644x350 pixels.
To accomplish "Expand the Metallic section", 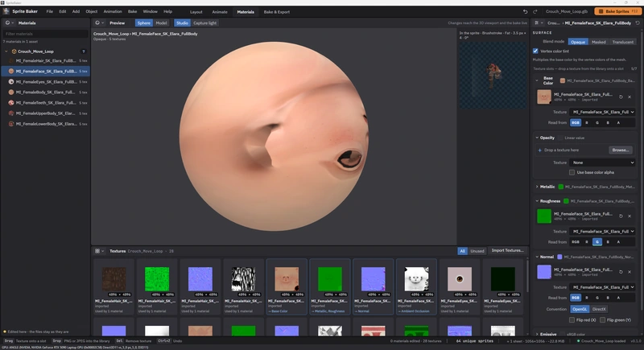I will (x=537, y=187).
